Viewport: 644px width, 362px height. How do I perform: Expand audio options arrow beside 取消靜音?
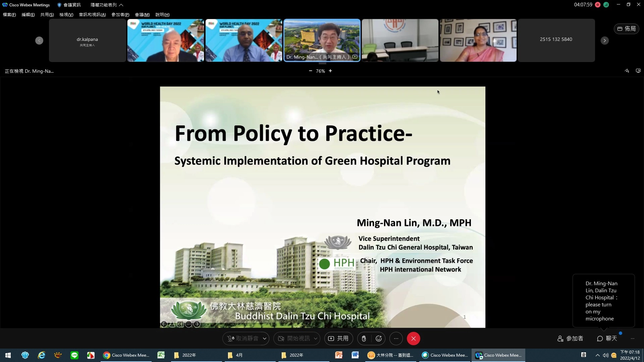point(265,339)
